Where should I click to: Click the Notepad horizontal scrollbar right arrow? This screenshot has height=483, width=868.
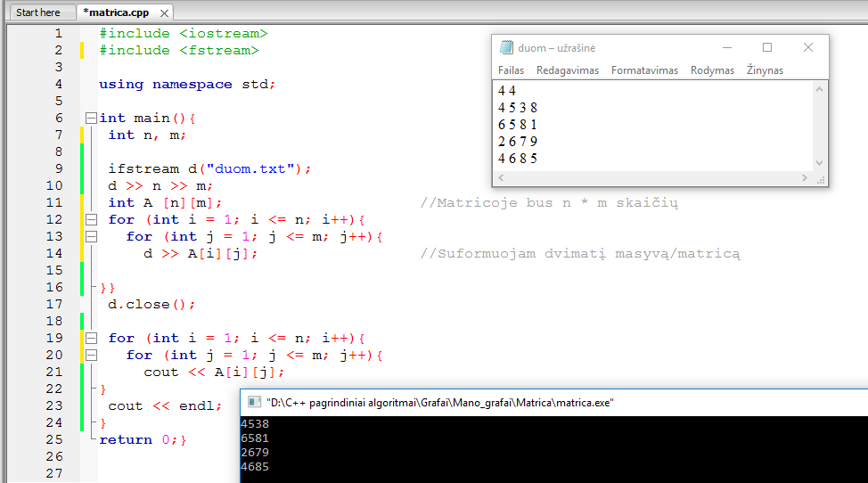click(x=805, y=177)
